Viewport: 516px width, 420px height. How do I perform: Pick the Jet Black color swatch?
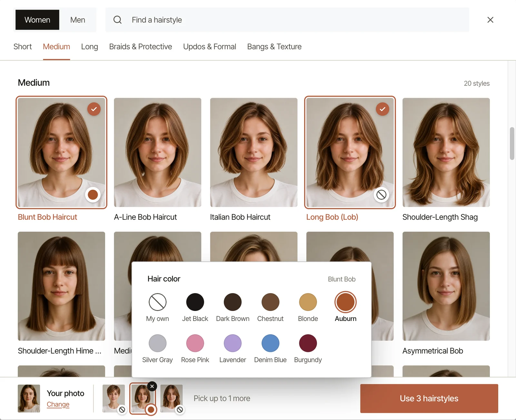(x=195, y=302)
